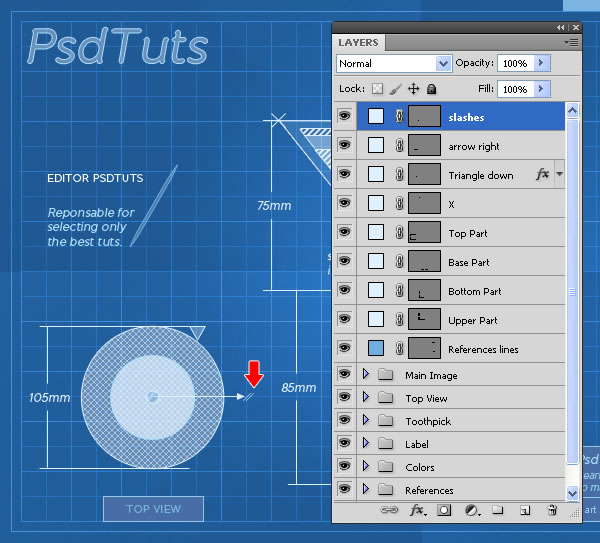Image resolution: width=600 pixels, height=543 pixels.
Task: Expand the Toothpick group
Action: point(366,420)
